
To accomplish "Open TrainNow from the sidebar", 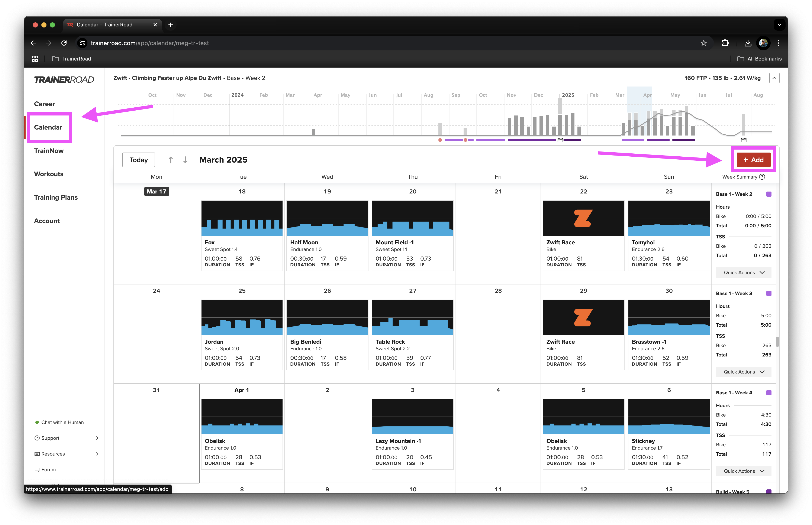I will 49,151.
